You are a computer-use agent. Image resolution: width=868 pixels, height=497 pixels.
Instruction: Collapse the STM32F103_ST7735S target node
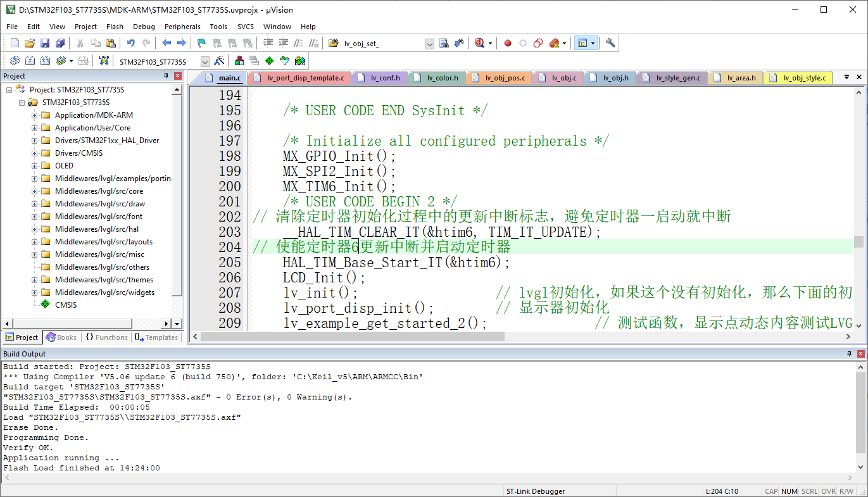point(22,103)
